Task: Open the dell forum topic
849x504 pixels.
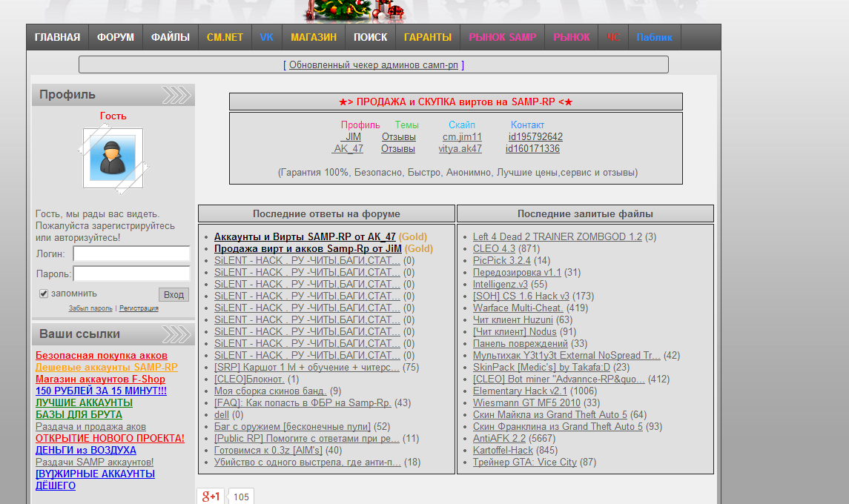Action: click(222, 414)
